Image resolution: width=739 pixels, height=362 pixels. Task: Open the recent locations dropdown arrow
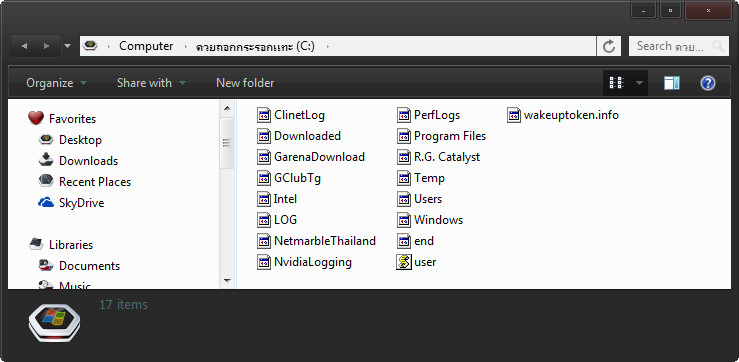coord(67,46)
